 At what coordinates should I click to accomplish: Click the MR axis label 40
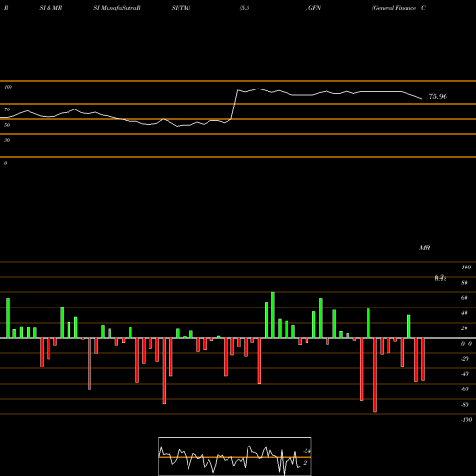[465, 313]
